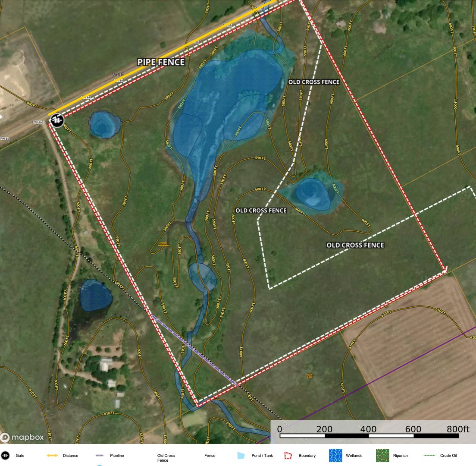Viewport: 476px width, 466px height.
Task: Click the Pond / Tank legend icon
Action: (x=241, y=455)
